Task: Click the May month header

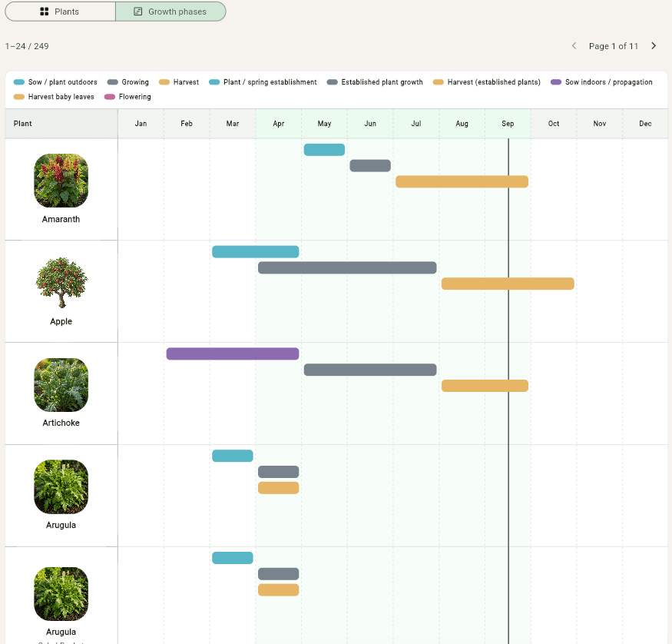Action: point(324,124)
